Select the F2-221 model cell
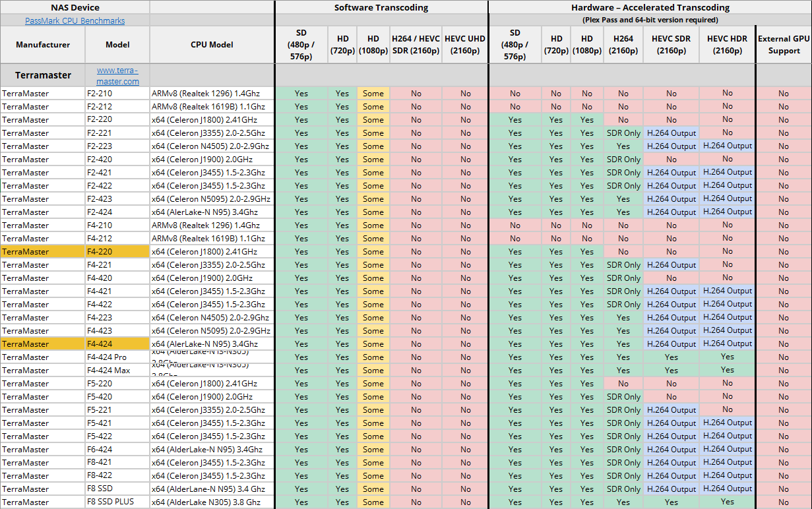 [x=117, y=133]
